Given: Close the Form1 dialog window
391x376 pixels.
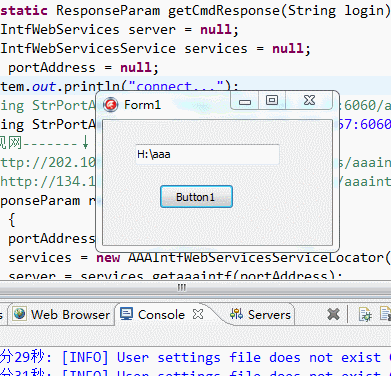Looking at the screenshot, I should click(x=309, y=100).
